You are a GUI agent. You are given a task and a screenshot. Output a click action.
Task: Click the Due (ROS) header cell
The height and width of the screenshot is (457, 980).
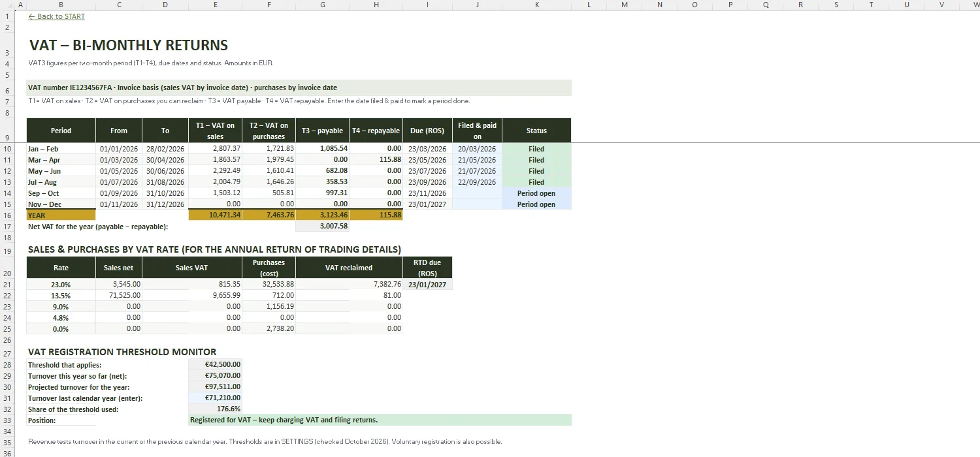click(x=427, y=131)
